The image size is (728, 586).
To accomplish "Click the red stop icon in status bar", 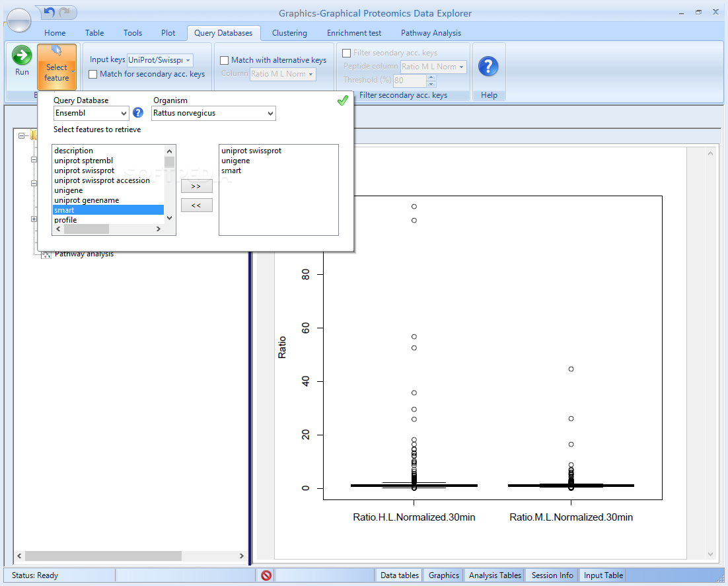I will tap(266, 575).
